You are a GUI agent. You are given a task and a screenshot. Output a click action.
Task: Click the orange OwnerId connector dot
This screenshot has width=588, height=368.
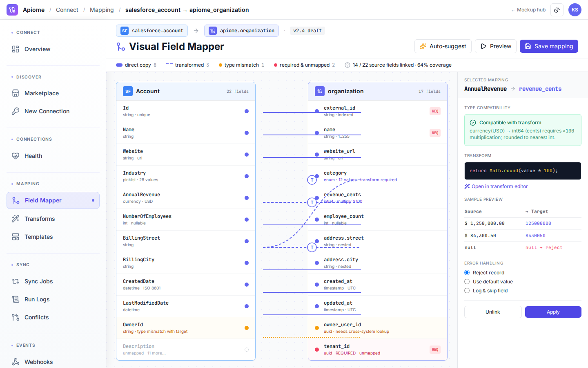[x=247, y=328]
